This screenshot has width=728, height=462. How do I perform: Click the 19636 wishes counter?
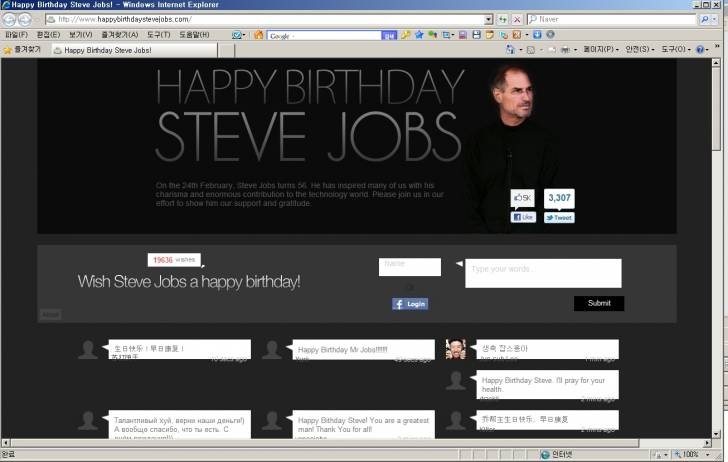click(174, 260)
